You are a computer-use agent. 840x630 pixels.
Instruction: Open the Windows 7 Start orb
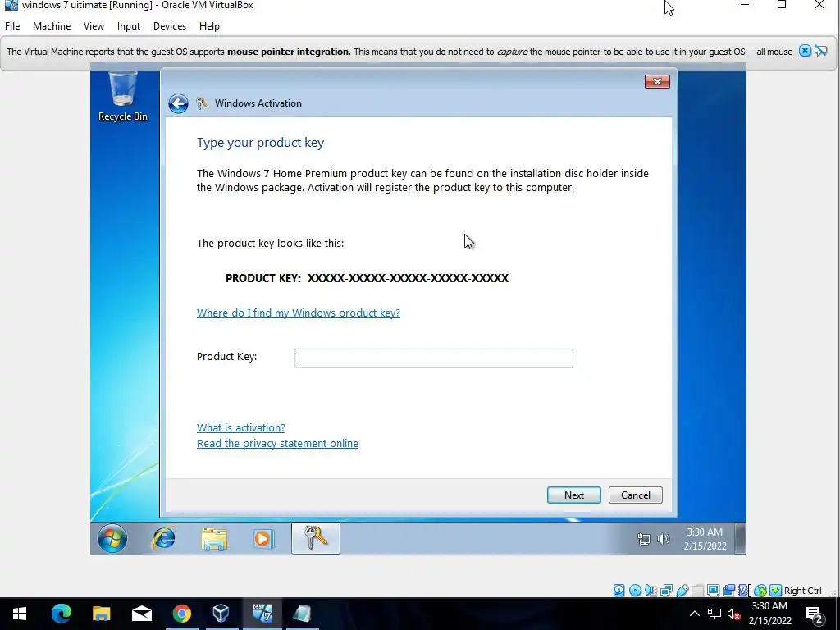coord(112,538)
